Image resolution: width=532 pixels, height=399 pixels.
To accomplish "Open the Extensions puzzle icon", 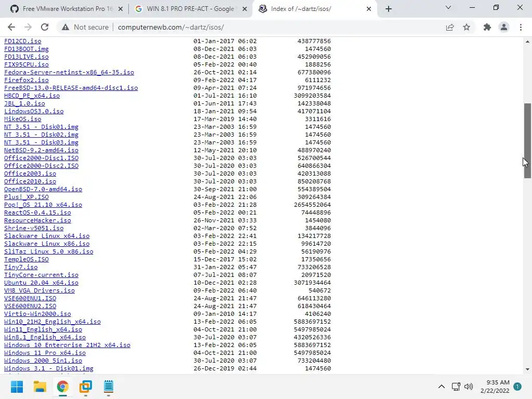I will pos(487,27).
